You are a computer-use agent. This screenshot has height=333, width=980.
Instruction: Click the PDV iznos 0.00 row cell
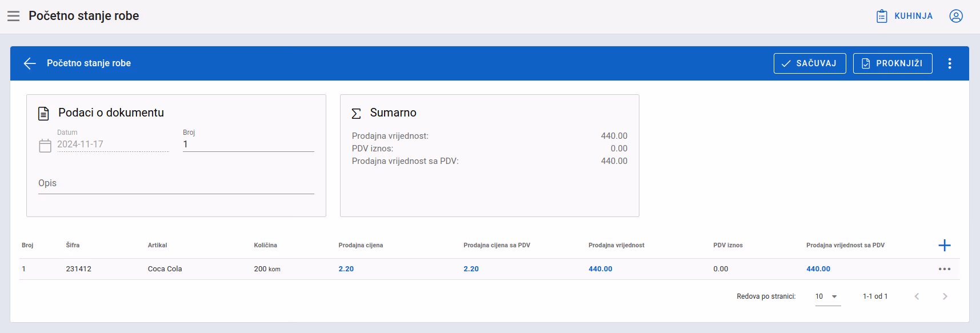[721, 269]
